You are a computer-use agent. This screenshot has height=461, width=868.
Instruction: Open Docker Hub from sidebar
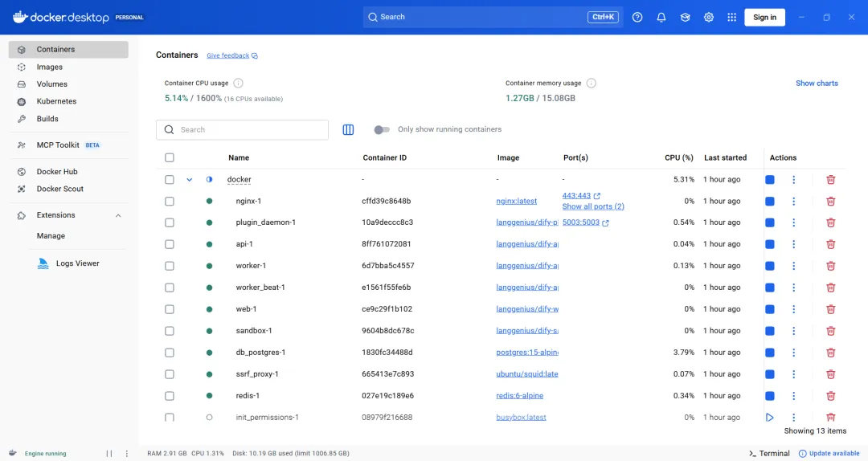[68, 172]
